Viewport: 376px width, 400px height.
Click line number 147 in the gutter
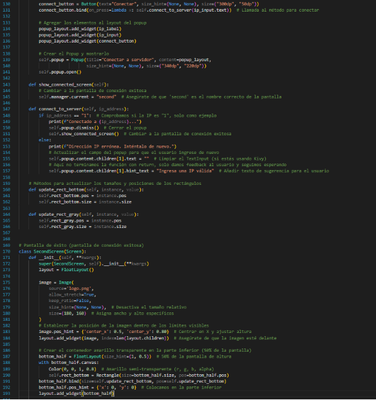[7, 109]
